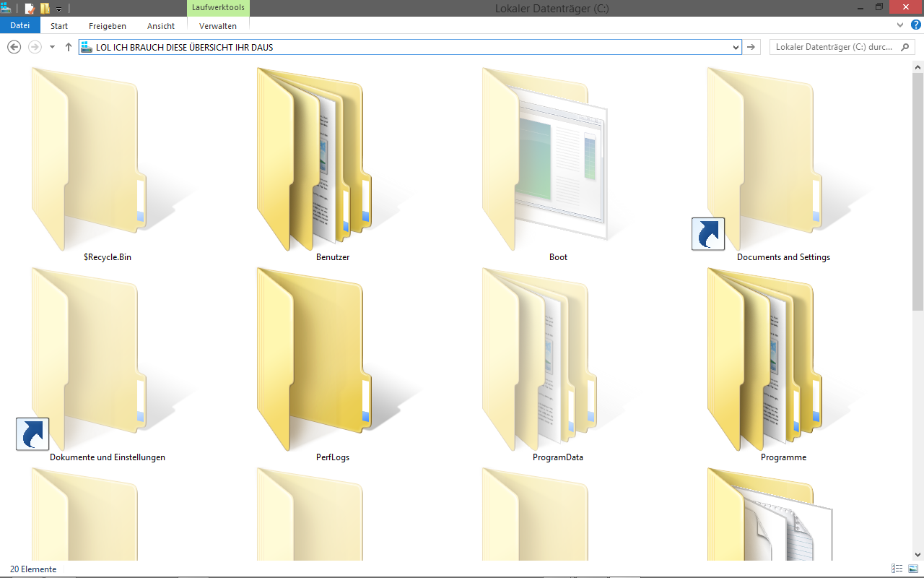Click the vertical scrollbar thumb
Viewport: 924px width, 578px height.
coord(918,191)
